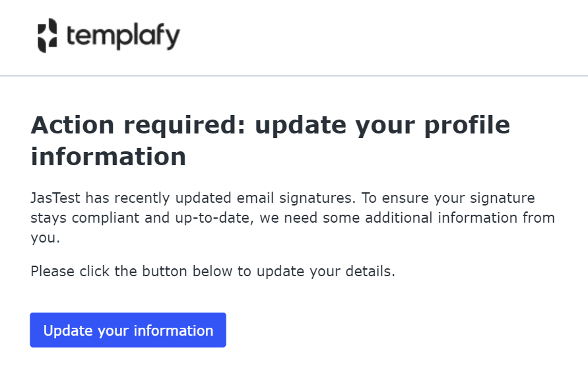Click the "templafy" wordmark text

[x=123, y=36]
